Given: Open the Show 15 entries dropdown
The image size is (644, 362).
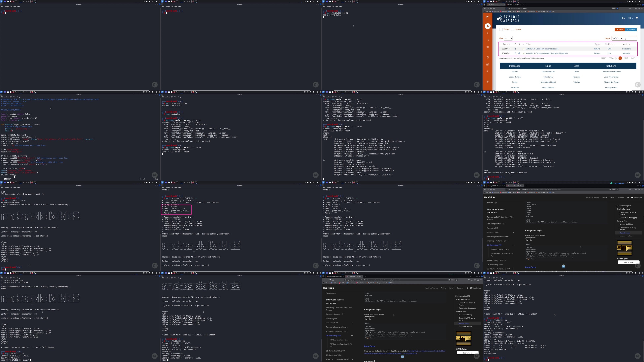Looking at the screenshot, I should tap(508, 38).
